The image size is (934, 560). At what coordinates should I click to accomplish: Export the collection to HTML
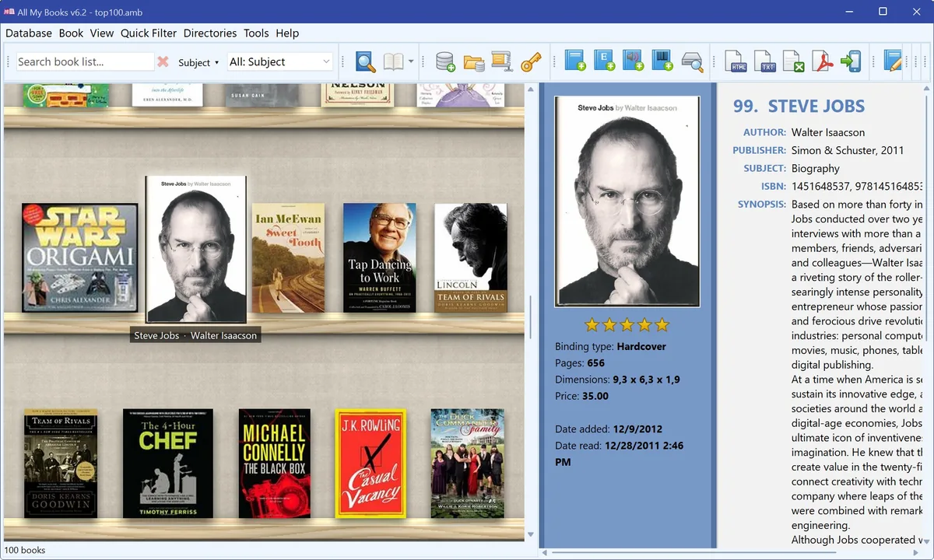click(x=736, y=61)
